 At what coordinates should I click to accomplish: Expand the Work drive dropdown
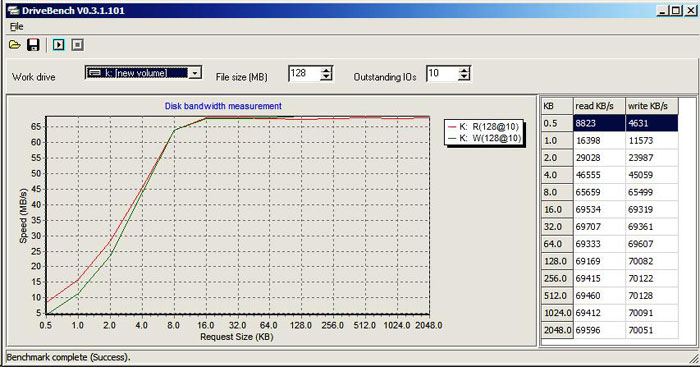pyautogui.click(x=195, y=73)
